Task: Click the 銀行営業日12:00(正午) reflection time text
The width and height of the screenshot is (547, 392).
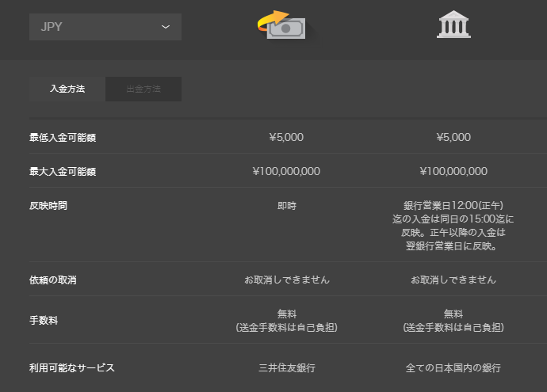Action: point(453,226)
